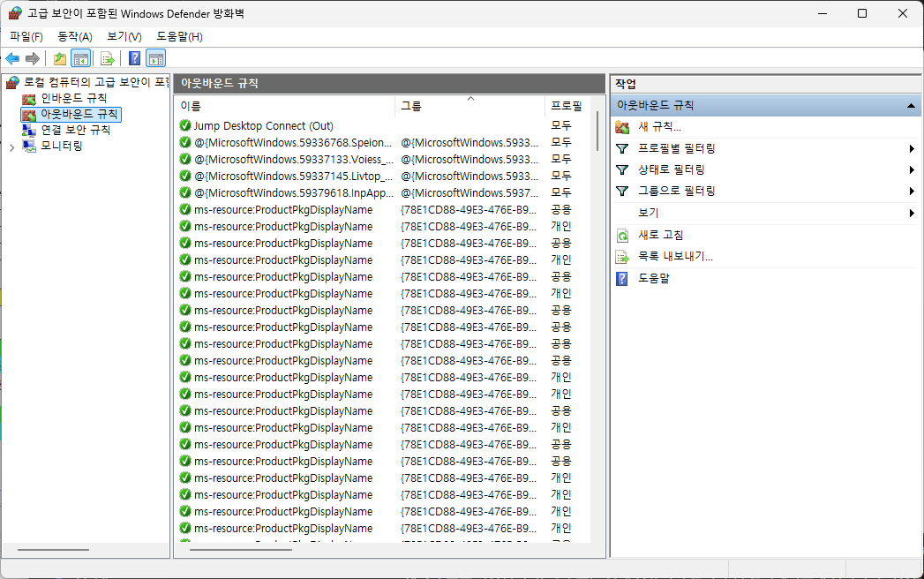Screen dimensions: 924x579
Task: Go up one level with folder icon
Action: (59, 58)
